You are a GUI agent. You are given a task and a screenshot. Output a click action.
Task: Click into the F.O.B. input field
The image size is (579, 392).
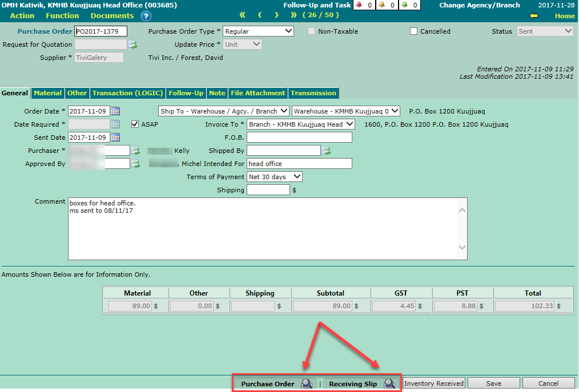tap(299, 138)
